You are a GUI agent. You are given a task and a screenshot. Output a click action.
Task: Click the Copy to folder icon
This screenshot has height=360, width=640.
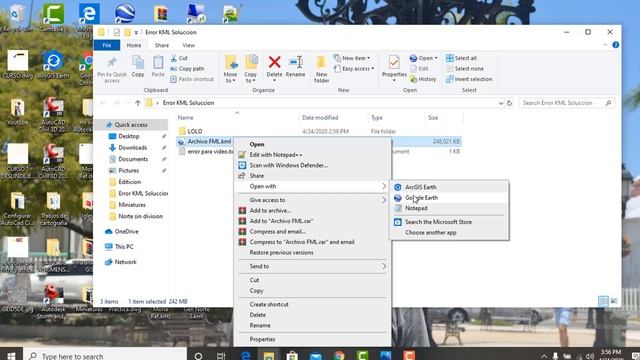click(x=251, y=62)
